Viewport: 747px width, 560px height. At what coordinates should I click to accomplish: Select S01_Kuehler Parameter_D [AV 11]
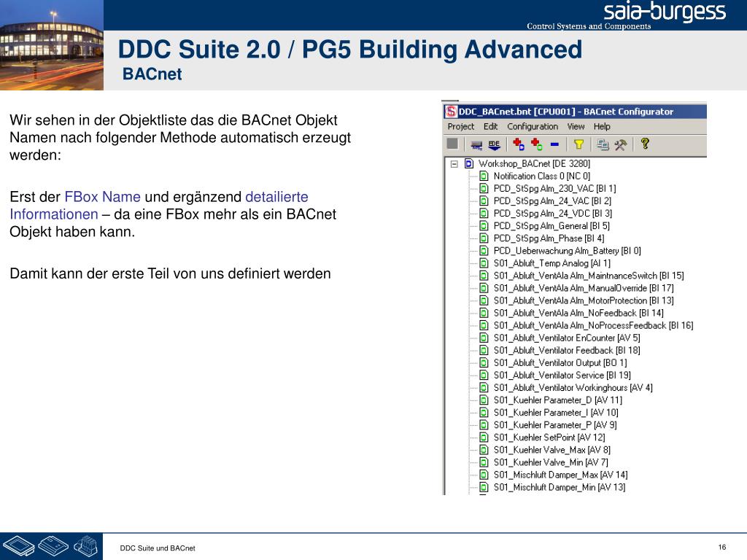[558, 400]
